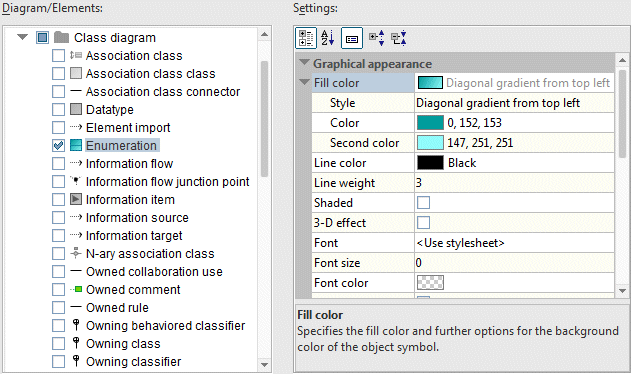Click the element list scroll down arrow
Viewport: 631px width, 374px height.
pyautogui.click(x=264, y=365)
